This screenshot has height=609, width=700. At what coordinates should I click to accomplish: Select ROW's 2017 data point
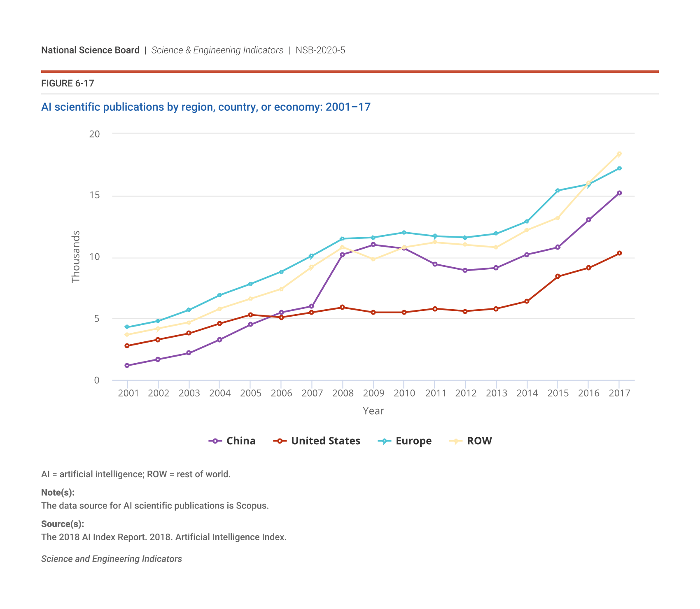coord(619,154)
